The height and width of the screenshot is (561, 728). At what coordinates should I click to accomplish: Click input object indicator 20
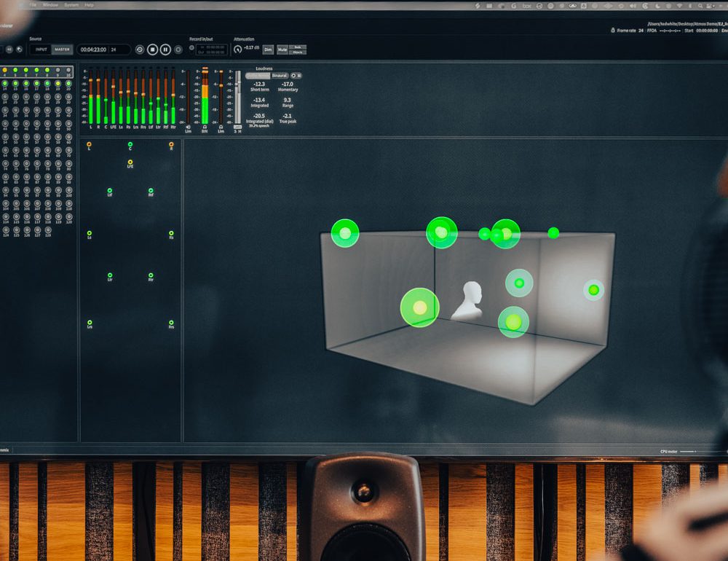pyautogui.click(x=68, y=84)
